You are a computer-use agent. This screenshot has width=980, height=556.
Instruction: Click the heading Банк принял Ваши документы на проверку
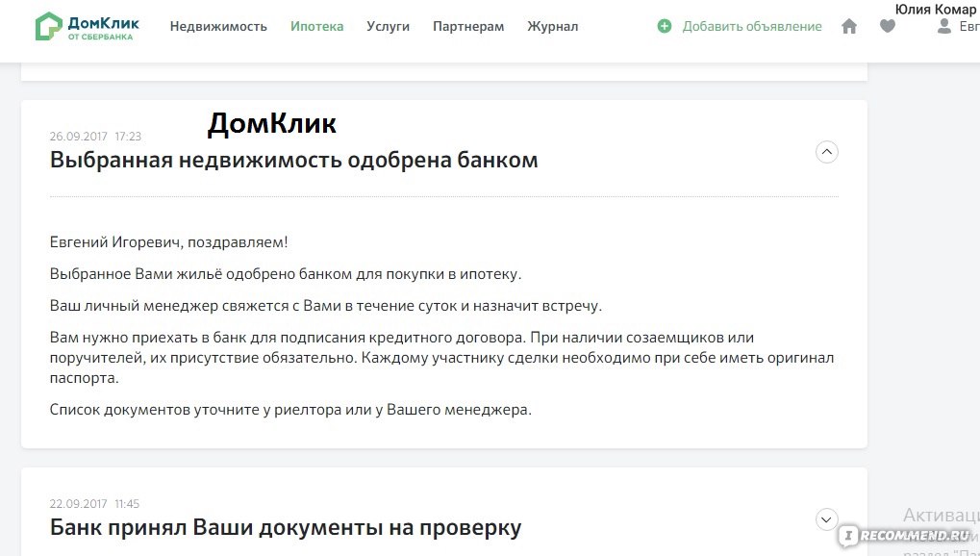(x=286, y=528)
